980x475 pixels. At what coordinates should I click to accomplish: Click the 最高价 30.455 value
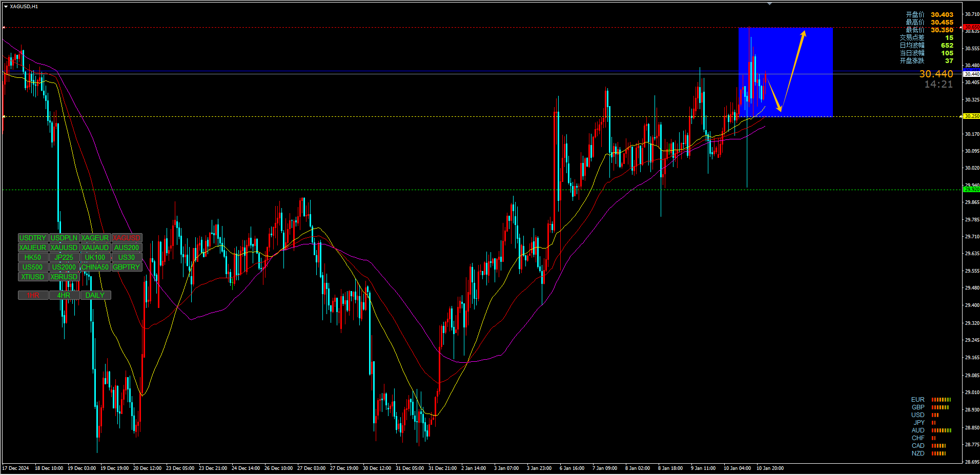[x=942, y=23]
